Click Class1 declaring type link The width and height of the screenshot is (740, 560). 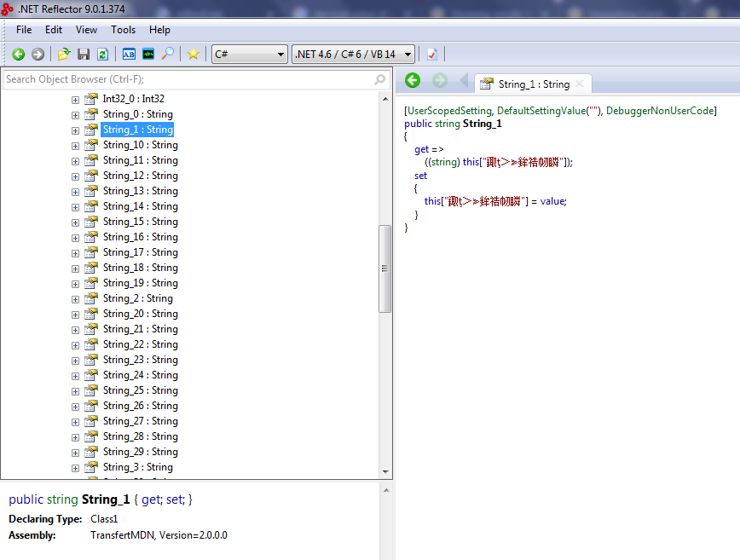click(104, 519)
